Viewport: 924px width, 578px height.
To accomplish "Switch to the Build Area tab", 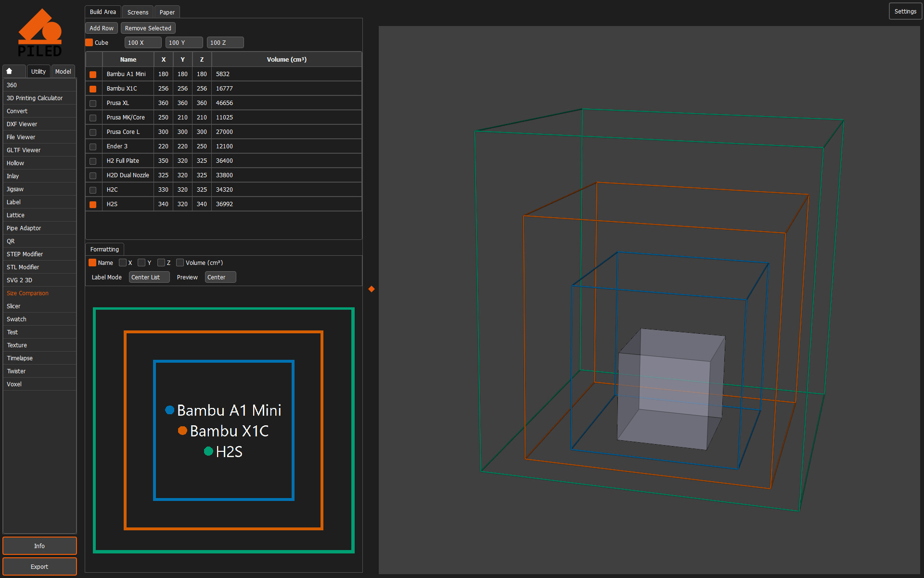I will 103,12.
